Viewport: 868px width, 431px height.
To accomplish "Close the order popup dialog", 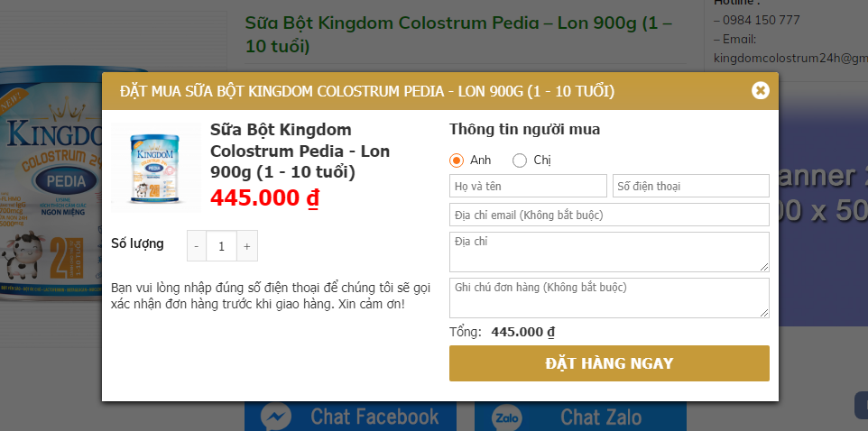I will 761,90.
